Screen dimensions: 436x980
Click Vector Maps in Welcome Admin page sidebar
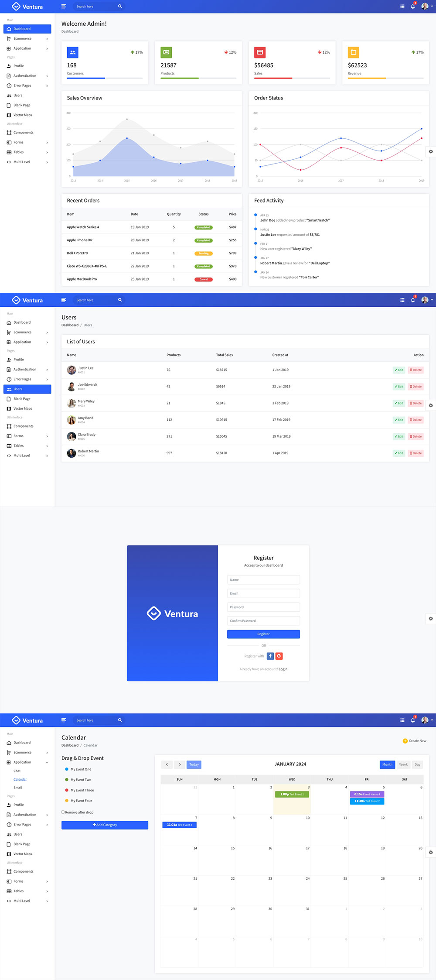tap(23, 115)
